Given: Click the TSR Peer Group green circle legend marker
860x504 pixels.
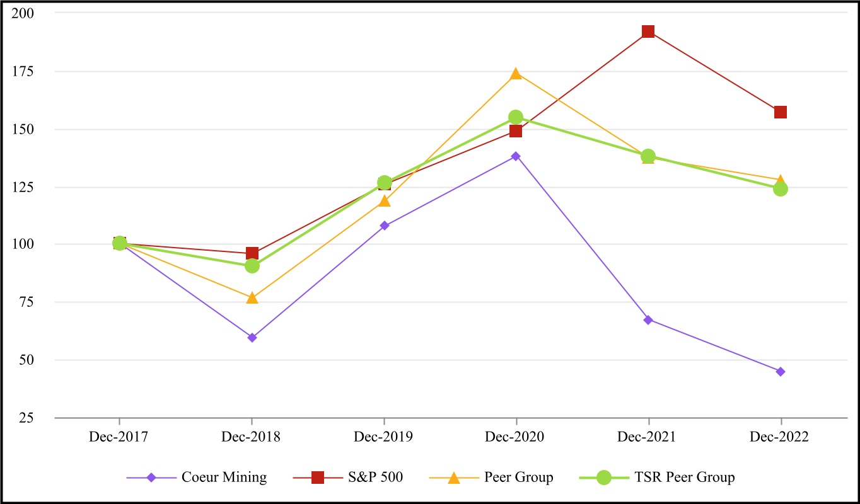Looking at the screenshot, I should click(x=604, y=478).
